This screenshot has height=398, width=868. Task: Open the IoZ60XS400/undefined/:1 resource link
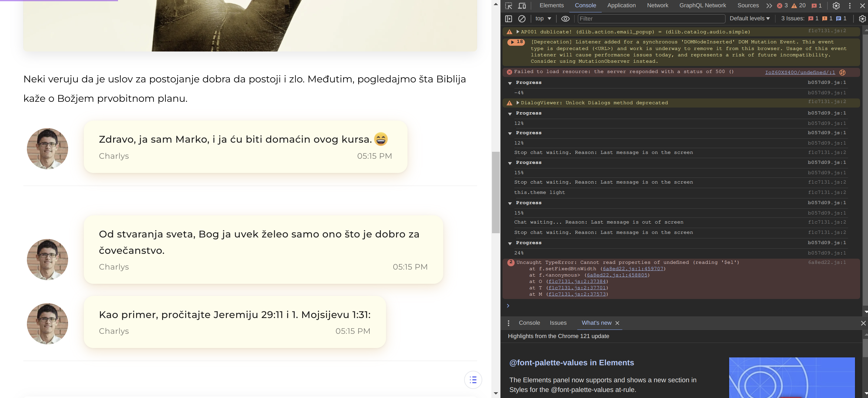pos(800,72)
